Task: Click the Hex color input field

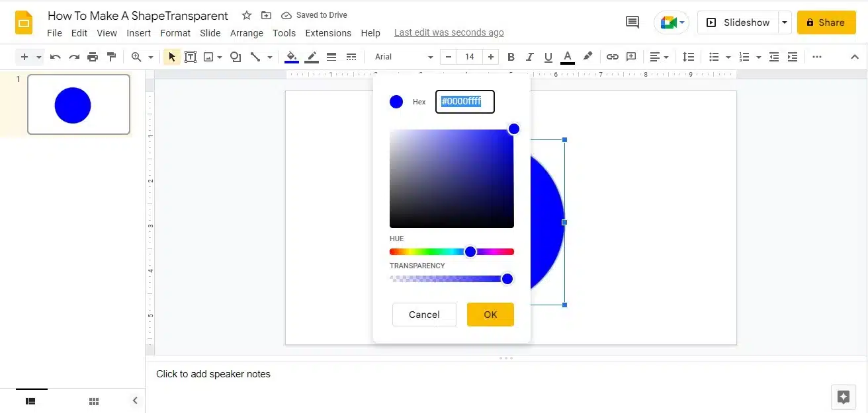Action: (x=464, y=102)
